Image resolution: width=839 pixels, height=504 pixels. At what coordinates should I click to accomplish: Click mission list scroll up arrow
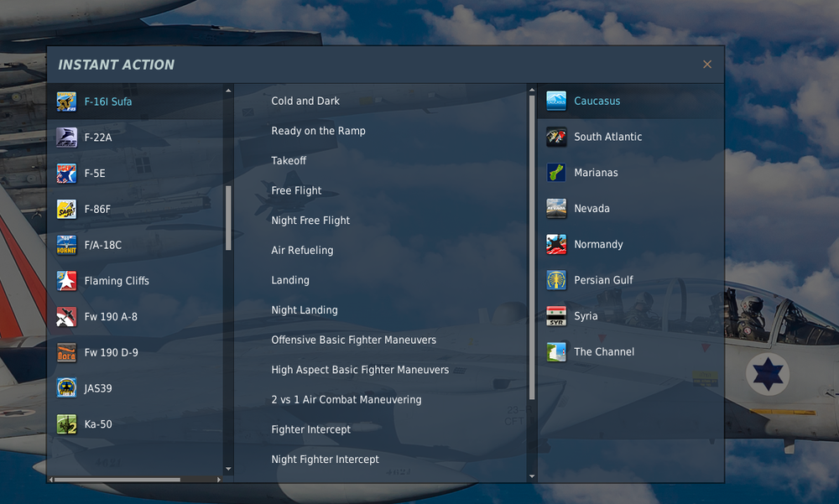[532, 91]
